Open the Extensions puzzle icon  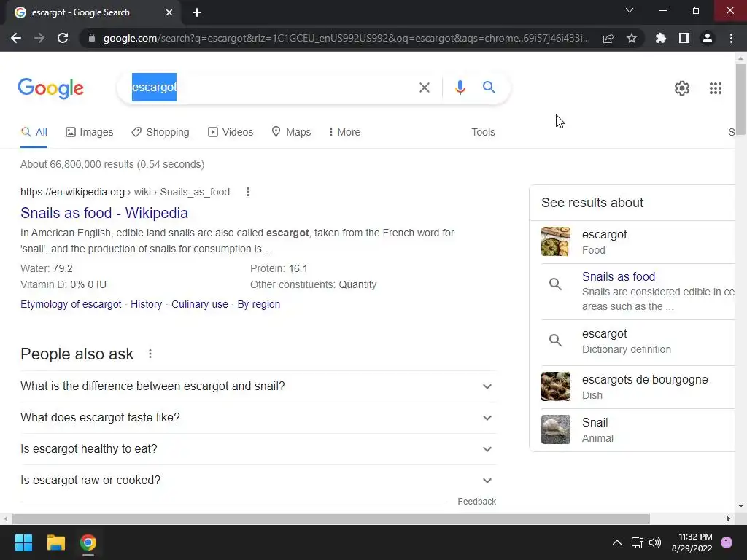(x=660, y=38)
